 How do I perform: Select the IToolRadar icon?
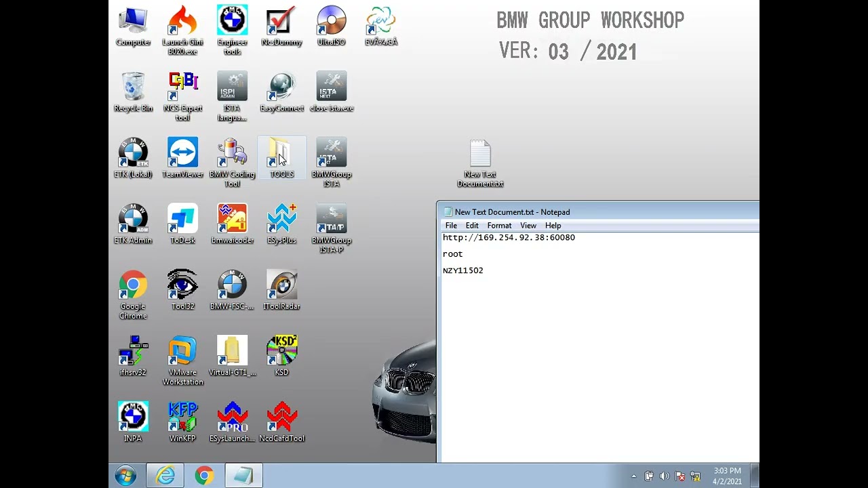[x=281, y=290]
